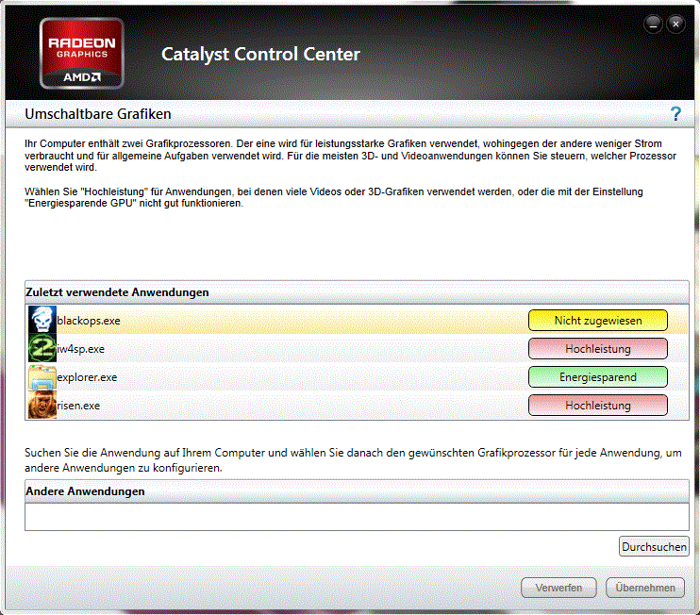This screenshot has width=700, height=615.
Task: Open help via the question mark icon
Action: pos(675,114)
